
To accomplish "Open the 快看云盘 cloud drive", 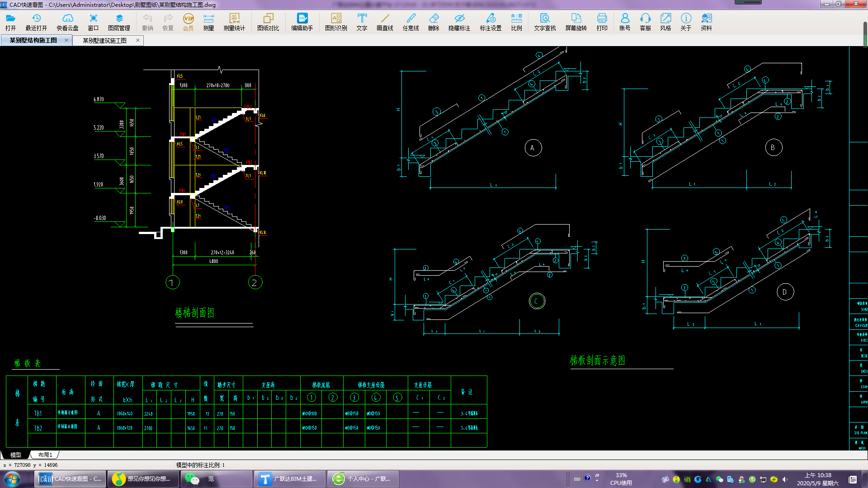I will click(x=67, y=22).
